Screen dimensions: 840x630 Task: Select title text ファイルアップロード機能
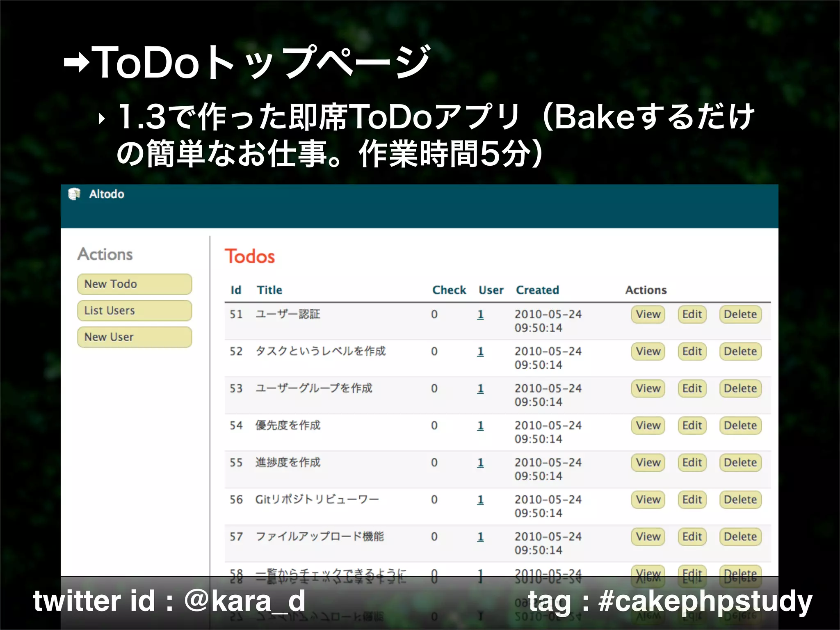click(320, 536)
